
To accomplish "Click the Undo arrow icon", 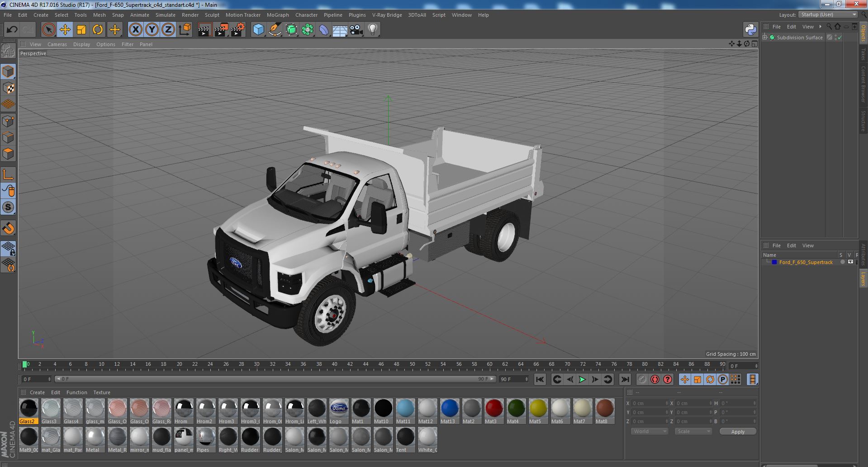I will click(x=12, y=30).
